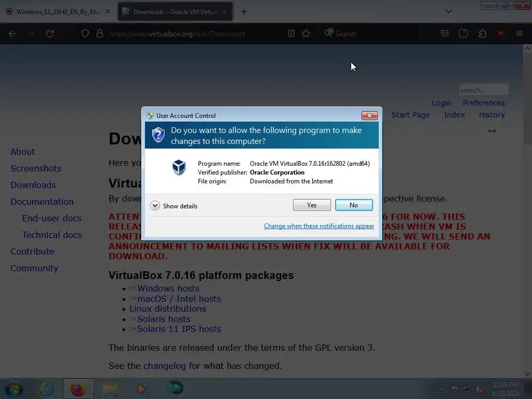Go back to previous page

[12, 34]
